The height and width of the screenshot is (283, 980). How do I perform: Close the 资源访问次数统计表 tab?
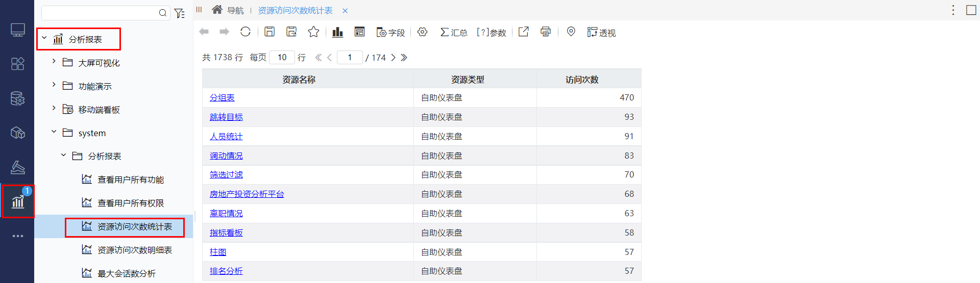pyautogui.click(x=345, y=11)
